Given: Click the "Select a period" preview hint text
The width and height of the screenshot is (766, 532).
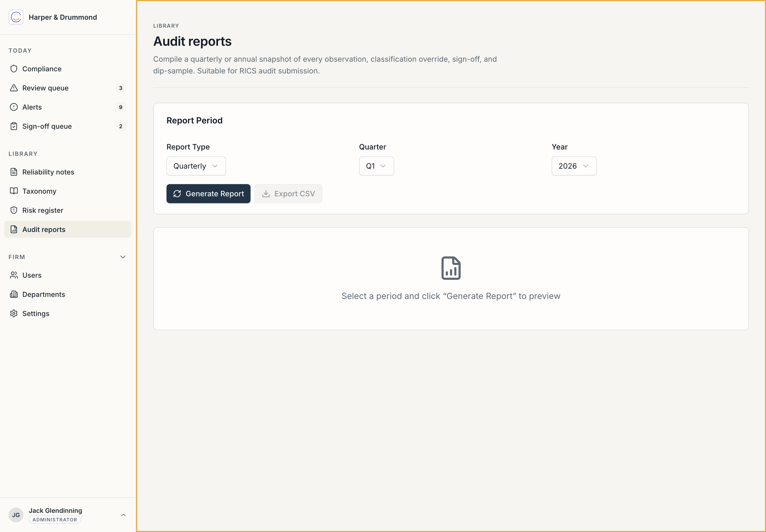Looking at the screenshot, I should (x=451, y=296).
